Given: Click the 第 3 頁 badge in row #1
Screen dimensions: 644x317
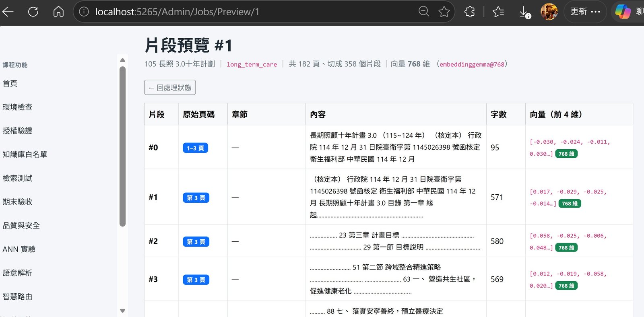Looking at the screenshot, I should click(x=196, y=198).
